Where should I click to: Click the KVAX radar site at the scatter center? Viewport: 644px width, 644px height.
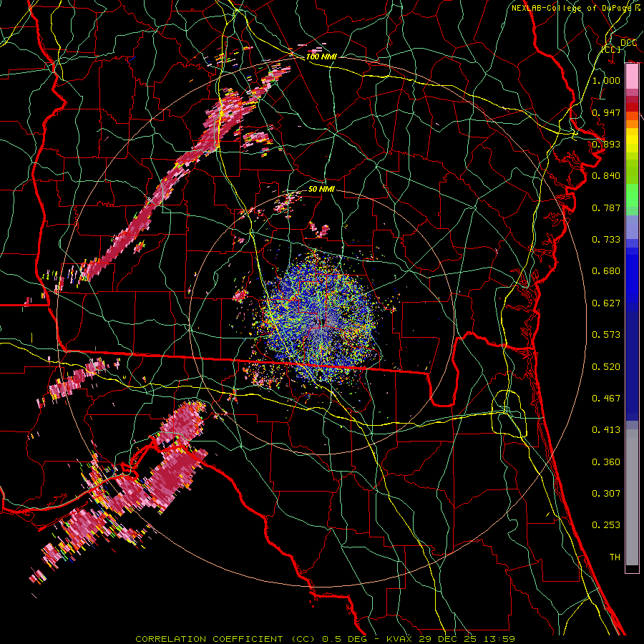click(x=321, y=323)
